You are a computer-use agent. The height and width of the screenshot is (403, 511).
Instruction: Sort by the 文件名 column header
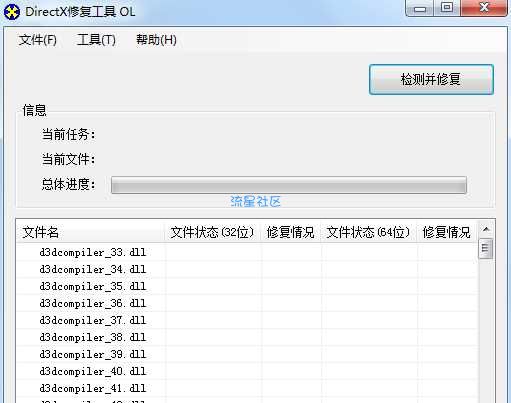(x=90, y=232)
